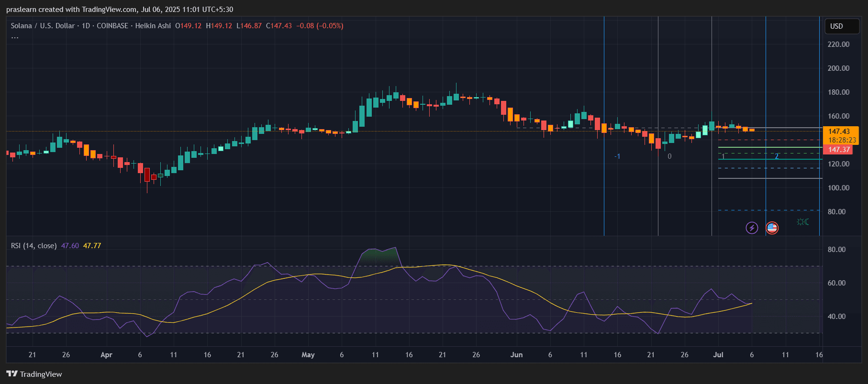Select the blue "-1" time zone label
This screenshot has width=868, height=384.
[x=617, y=156]
